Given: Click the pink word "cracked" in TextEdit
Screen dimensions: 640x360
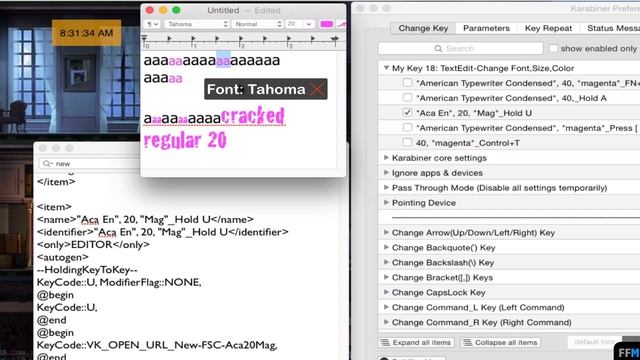Looking at the screenshot, I should coord(253,117).
